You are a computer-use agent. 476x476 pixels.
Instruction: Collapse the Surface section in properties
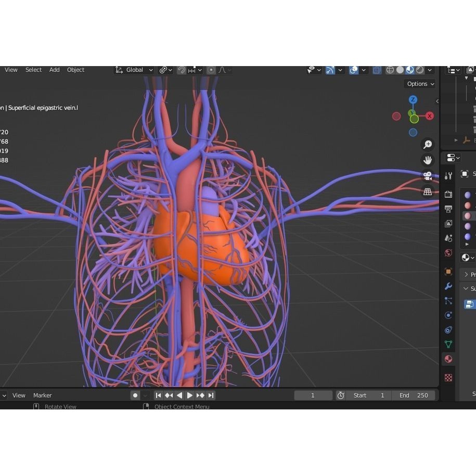coord(467,288)
